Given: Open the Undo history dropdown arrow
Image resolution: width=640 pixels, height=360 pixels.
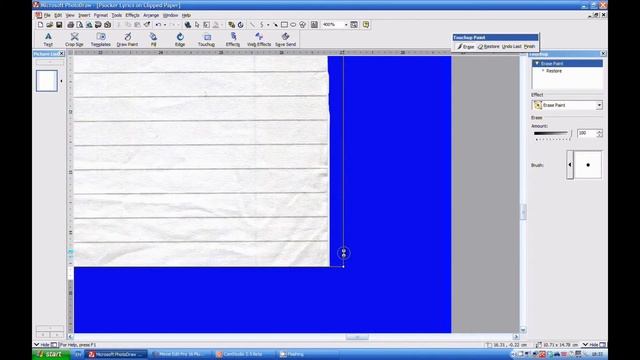Looking at the screenshot, I should [164, 25].
